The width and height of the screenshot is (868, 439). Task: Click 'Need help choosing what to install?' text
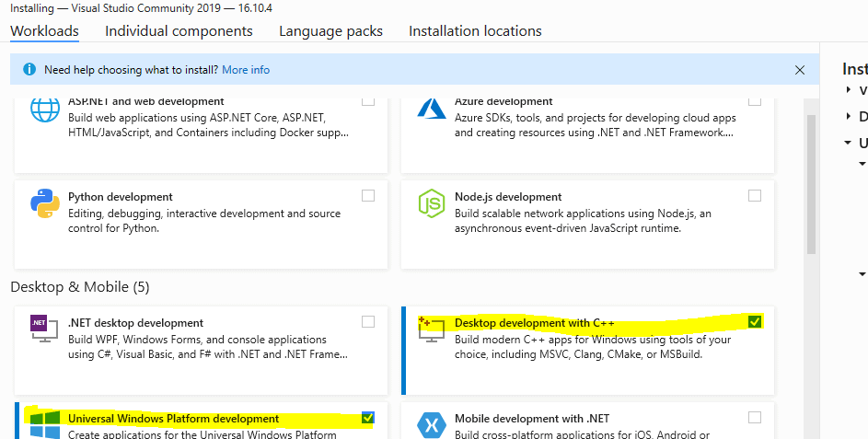132,70
